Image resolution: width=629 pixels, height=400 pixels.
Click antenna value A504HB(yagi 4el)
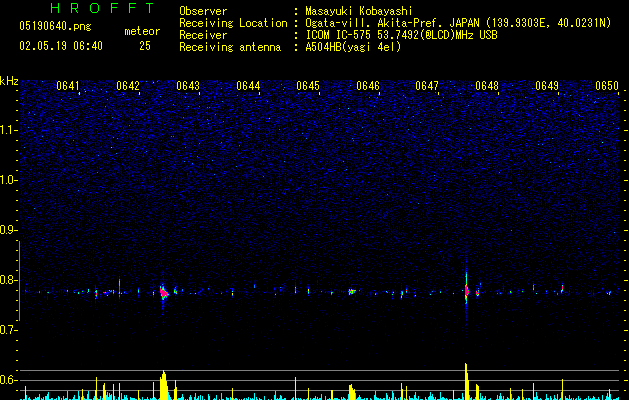353,47
